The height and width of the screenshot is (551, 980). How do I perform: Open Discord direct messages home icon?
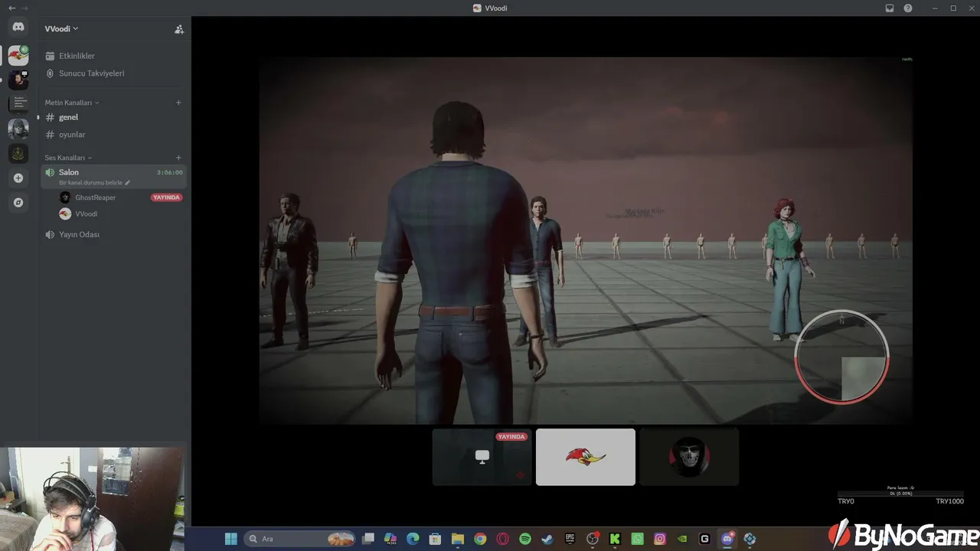(18, 28)
